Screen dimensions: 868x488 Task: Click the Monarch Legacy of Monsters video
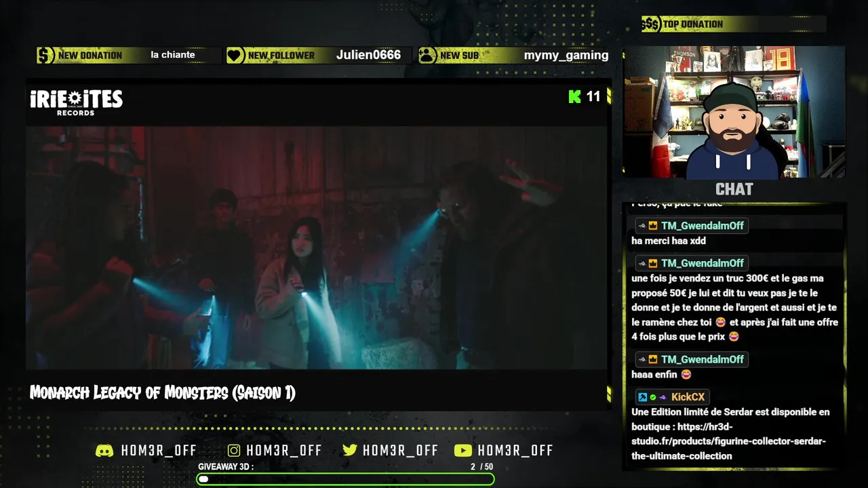(x=317, y=247)
